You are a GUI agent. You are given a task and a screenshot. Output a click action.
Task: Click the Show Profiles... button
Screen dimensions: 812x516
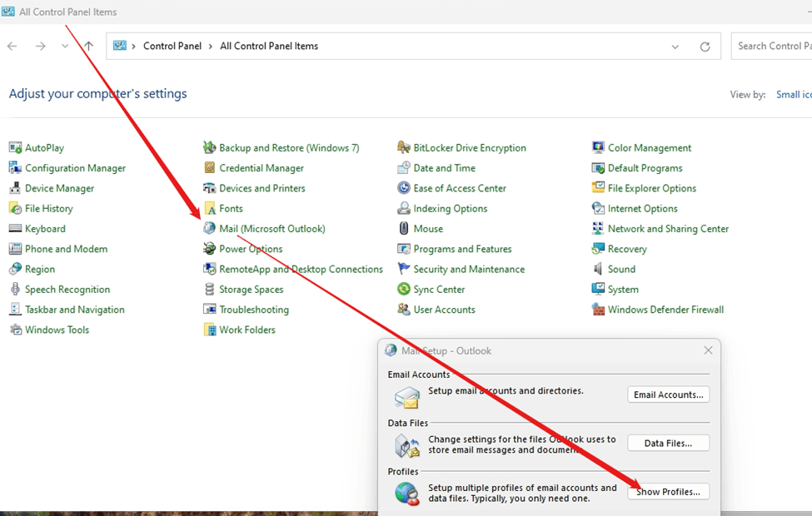(669, 492)
